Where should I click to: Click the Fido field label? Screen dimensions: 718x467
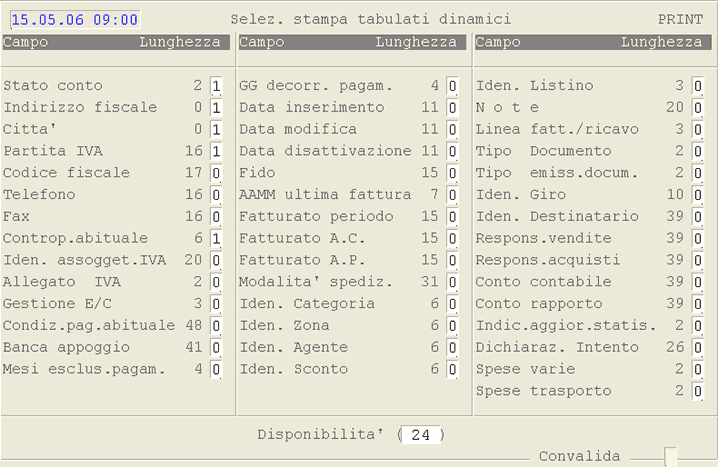[257, 173]
